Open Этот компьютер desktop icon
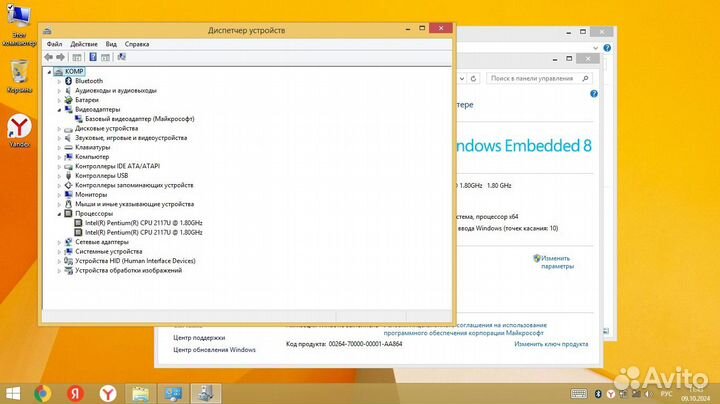The image size is (720, 404). tap(19, 25)
